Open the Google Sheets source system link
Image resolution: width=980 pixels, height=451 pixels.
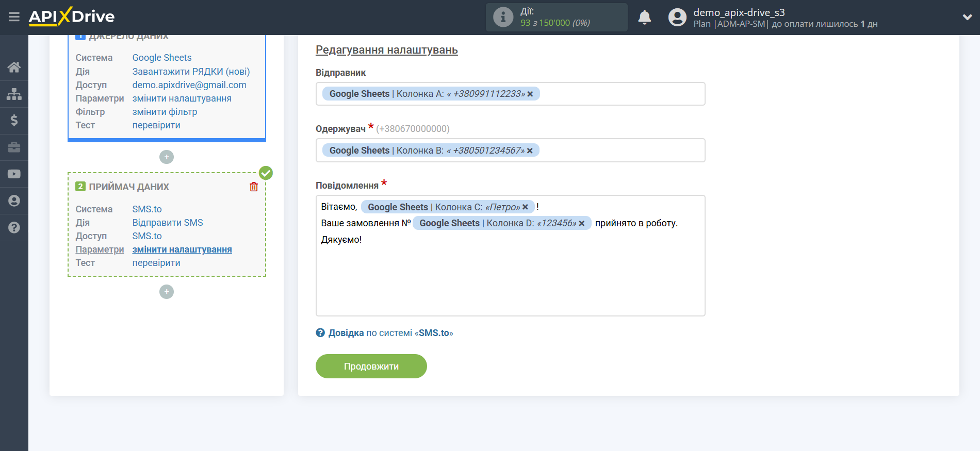[162, 58]
